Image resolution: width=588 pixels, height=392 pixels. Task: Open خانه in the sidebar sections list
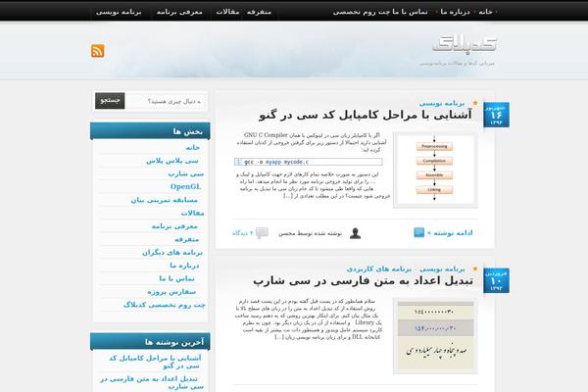coord(193,147)
